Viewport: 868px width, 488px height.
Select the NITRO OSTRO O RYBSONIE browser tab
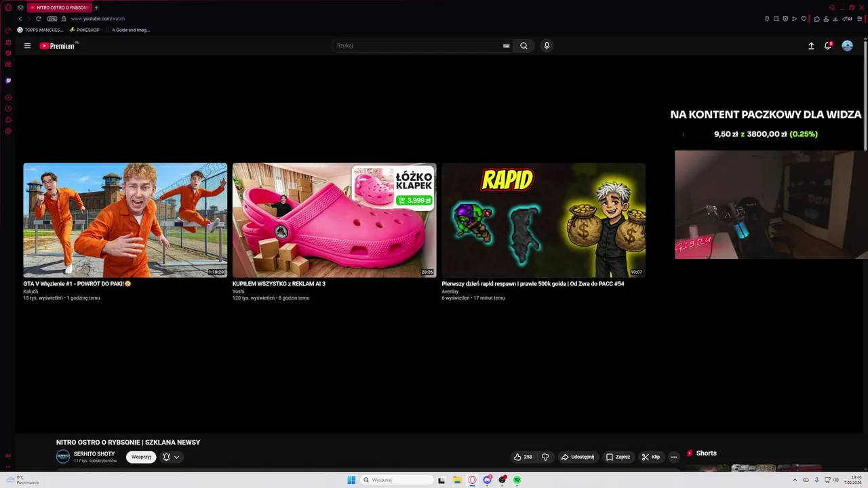point(59,7)
